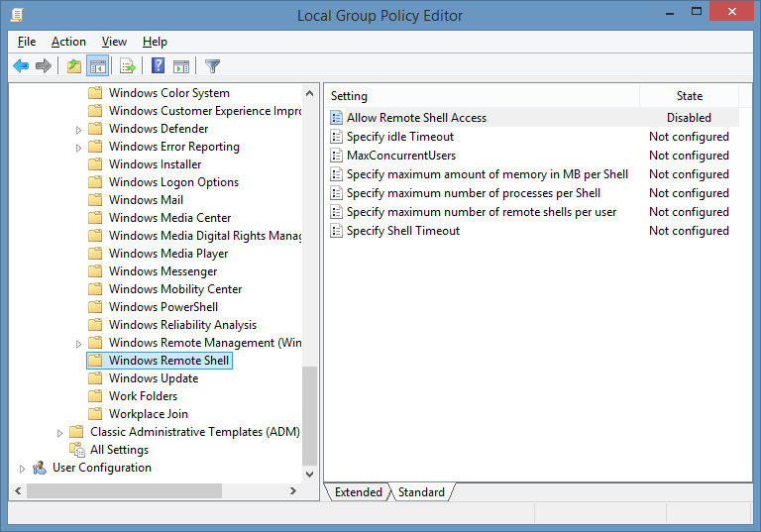
Task: Select the 'Allow Remote Shell Access' setting
Action: point(416,118)
